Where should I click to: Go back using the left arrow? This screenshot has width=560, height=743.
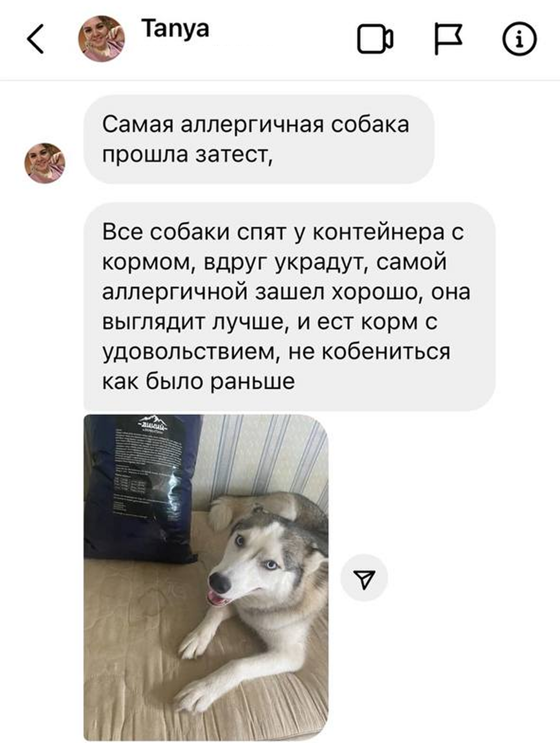pos(35,39)
